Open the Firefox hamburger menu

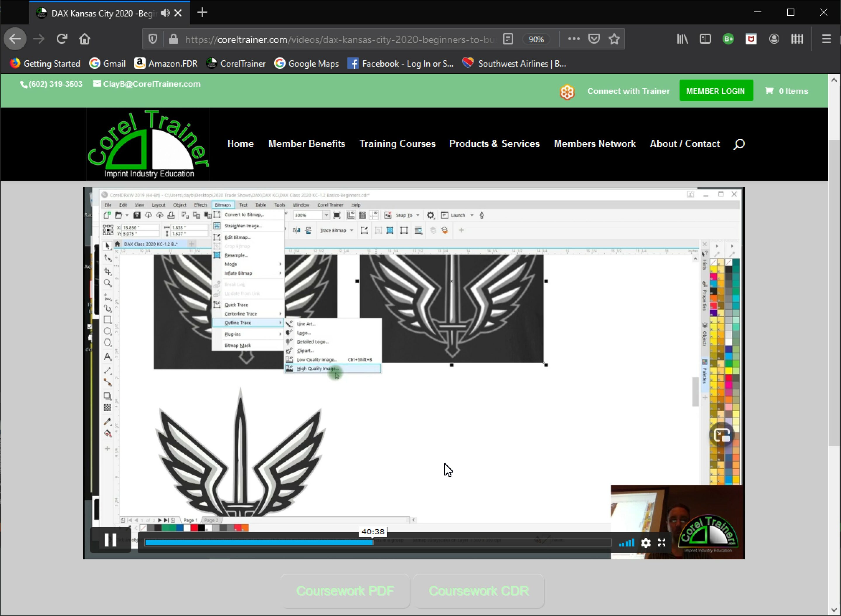click(826, 39)
